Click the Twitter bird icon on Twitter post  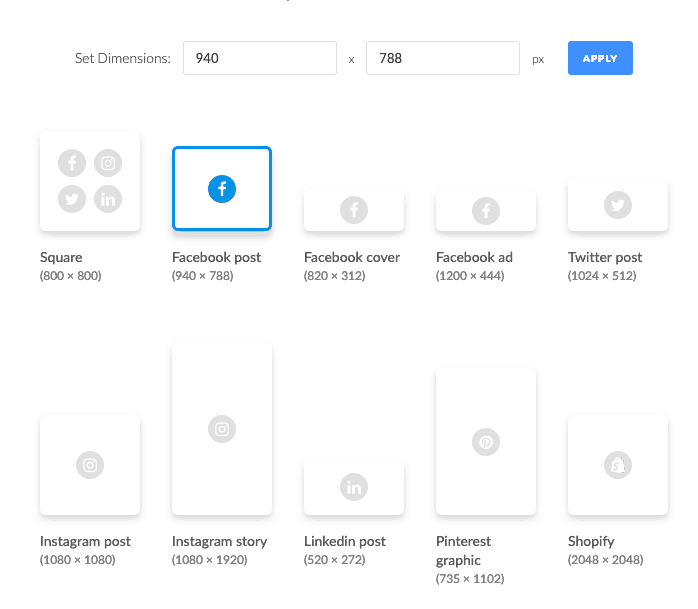pyautogui.click(x=618, y=205)
